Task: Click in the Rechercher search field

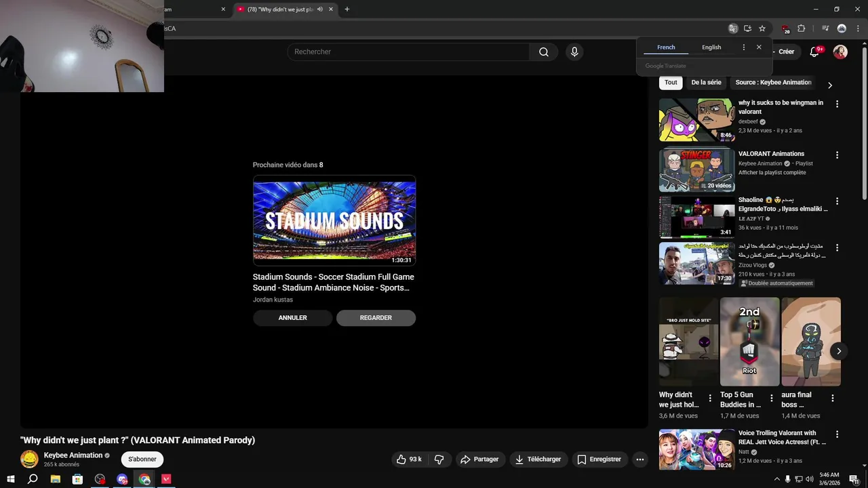Action: 408,52
